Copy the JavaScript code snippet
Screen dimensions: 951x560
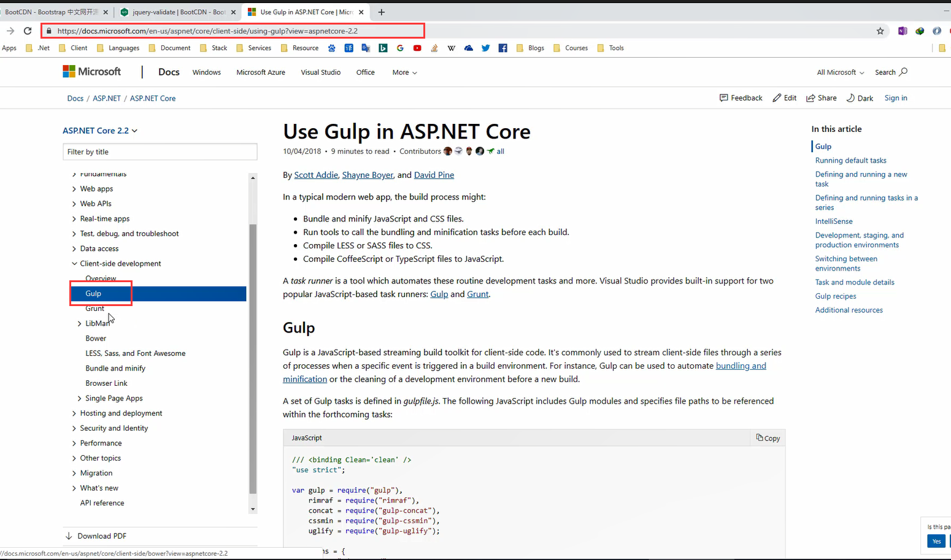click(768, 438)
